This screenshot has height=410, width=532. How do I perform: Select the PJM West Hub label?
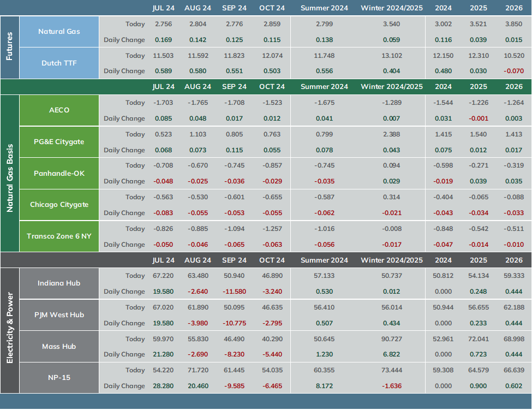coord(59,315)
